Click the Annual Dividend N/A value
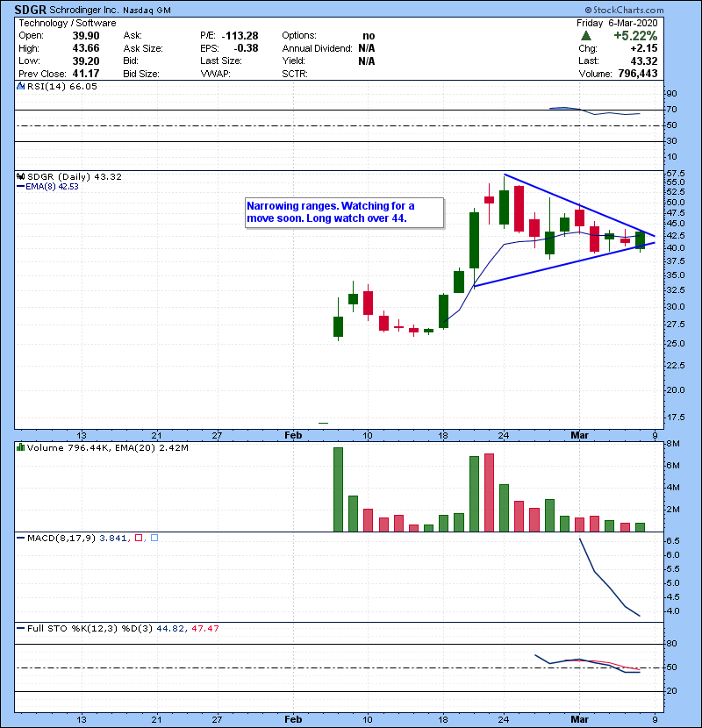This screenshot has width=702, height=728. [367, 48]
